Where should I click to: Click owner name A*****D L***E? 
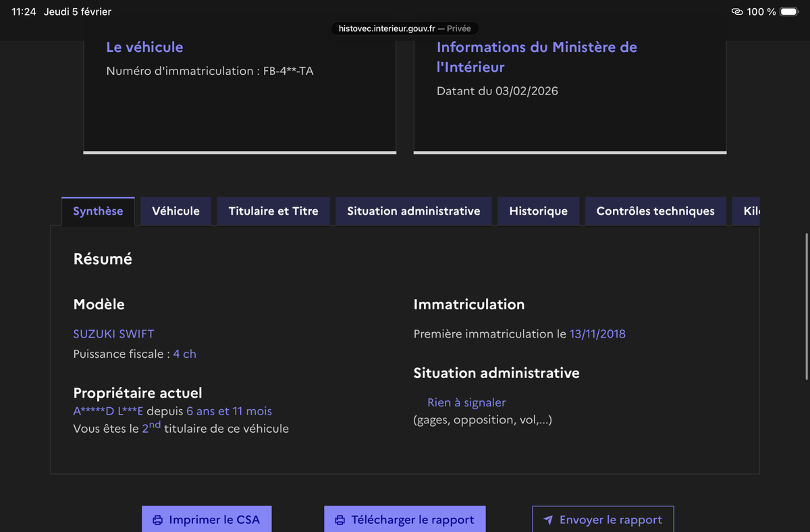point(108,411)
